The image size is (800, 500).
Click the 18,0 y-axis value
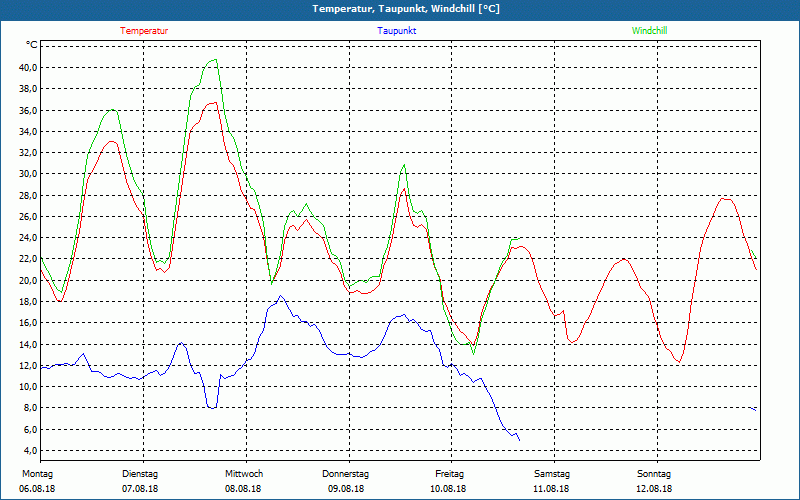point(27,302)
